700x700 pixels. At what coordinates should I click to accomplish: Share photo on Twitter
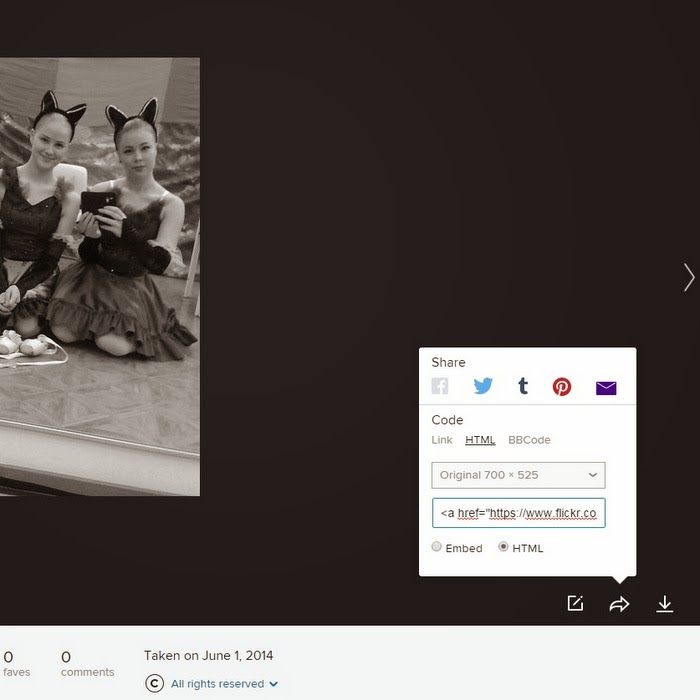coord(483,386)
